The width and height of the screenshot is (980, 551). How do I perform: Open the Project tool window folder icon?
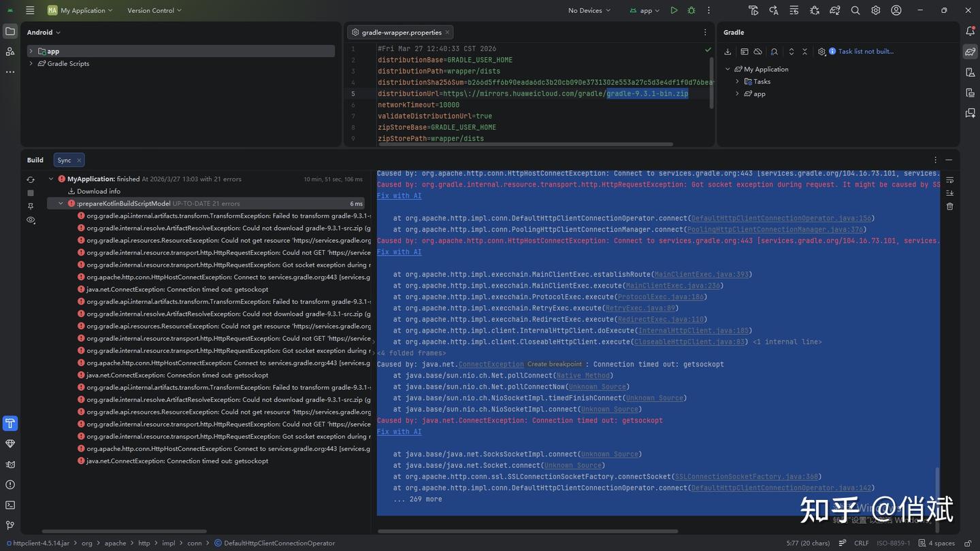[x=10, y=31]
